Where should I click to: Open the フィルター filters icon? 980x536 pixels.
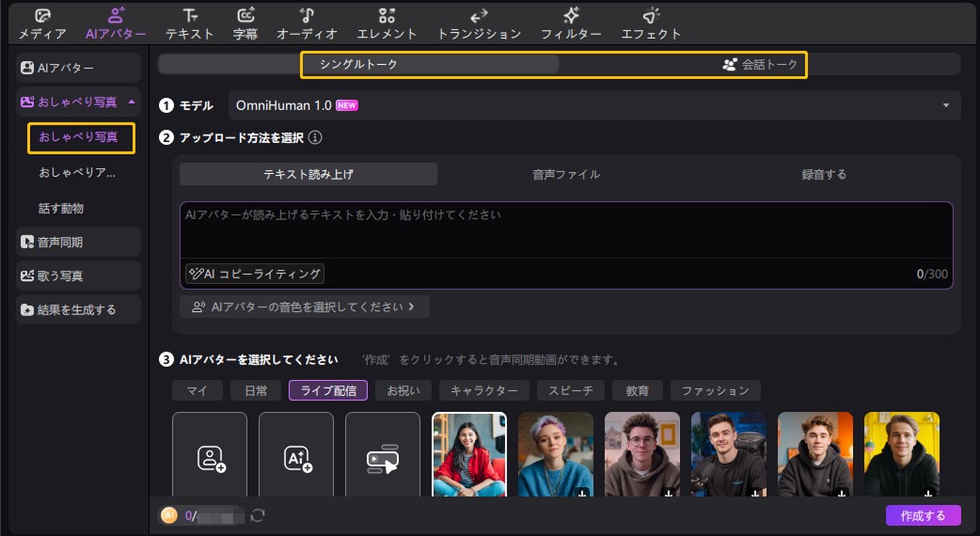coord(571,16)
